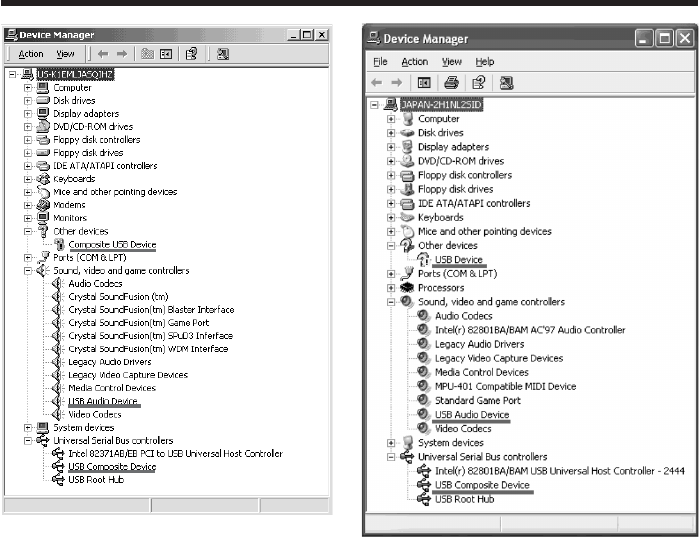Viewport: 699px width, 537px height.
Task: Select Crystal SoundFusion(tm) Game Port
Action: [x=139, y=323]
